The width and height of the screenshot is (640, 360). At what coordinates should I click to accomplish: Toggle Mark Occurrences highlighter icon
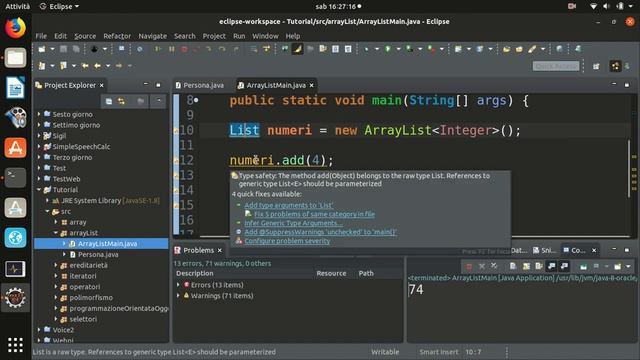(x=298, y=49)
